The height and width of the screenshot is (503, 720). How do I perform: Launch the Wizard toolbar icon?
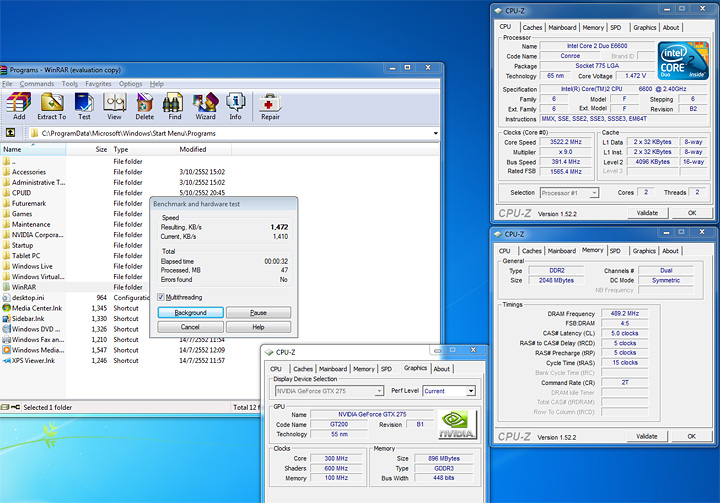click(x=205, y=106)
